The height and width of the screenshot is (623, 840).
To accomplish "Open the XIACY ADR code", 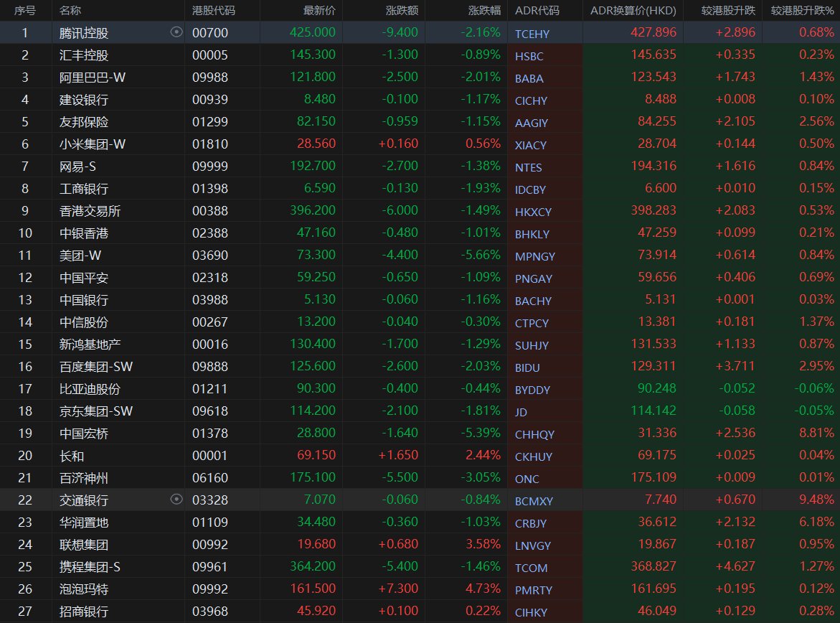I will tap(530, 145).
